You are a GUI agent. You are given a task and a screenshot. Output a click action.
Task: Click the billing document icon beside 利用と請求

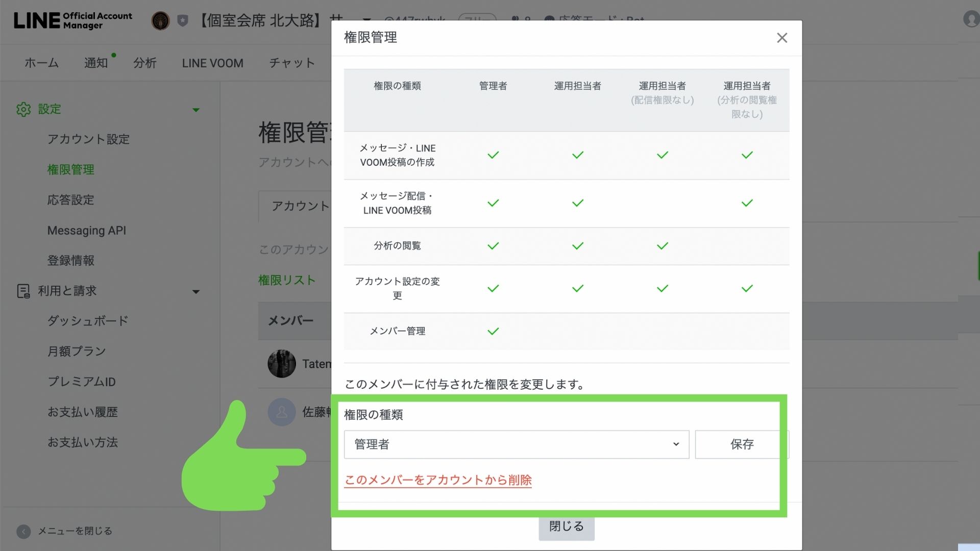point(23,291)
